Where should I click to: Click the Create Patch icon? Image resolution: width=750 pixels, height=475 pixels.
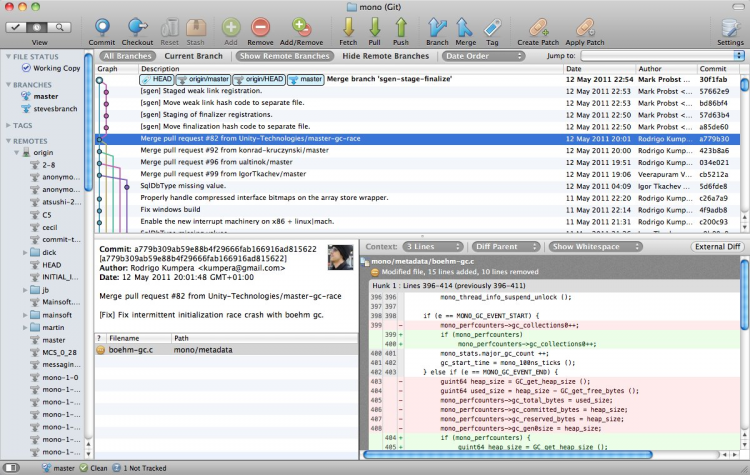(x=537, y=27)
